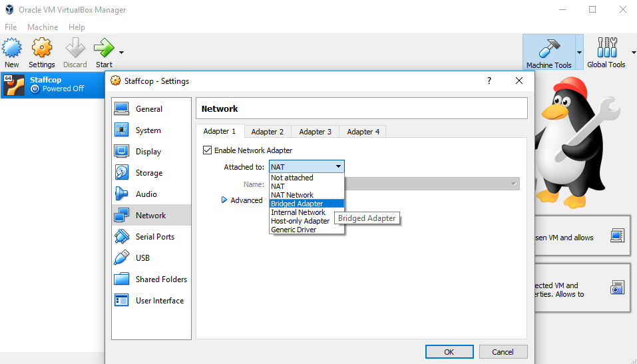Image resolution: width=637 pixels, height=364 pixels.
Task: Choose NAT from the dropdown list
Action: click(307, 186)
